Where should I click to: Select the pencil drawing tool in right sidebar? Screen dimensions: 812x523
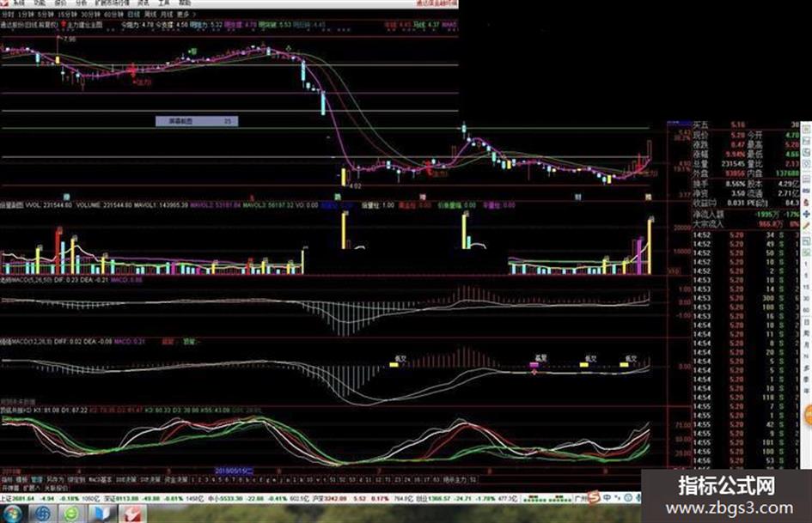tap(806, 226)
